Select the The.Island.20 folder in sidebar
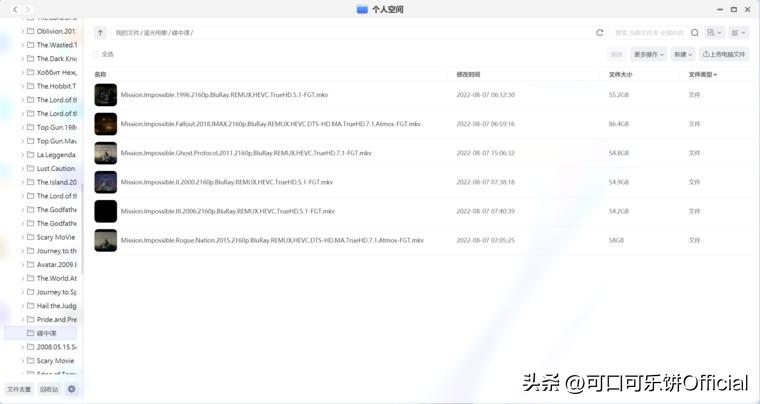Viewport: 760px width, 404px height. click(x=56, y=182)
